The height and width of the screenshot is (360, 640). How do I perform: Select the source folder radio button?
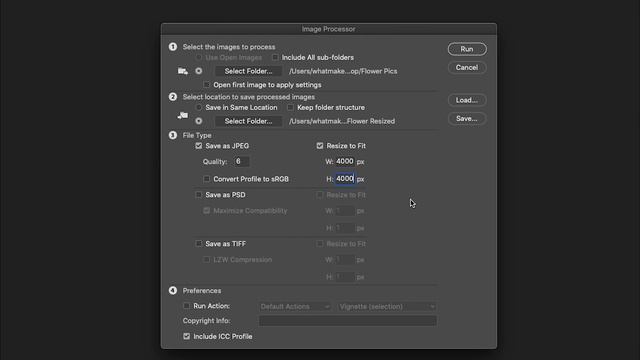point(199,71)
